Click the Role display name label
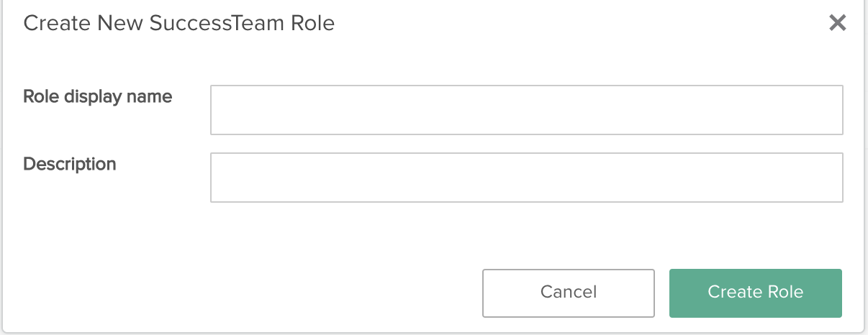 click(x=98, y=96)
